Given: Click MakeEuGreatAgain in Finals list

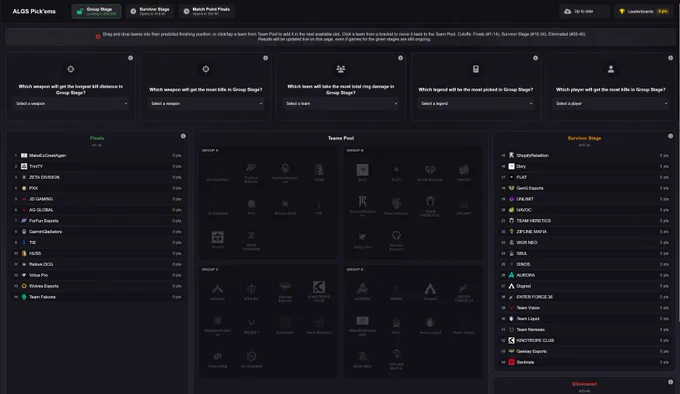Looking at the screenshot, I should (x=98, y=156).
